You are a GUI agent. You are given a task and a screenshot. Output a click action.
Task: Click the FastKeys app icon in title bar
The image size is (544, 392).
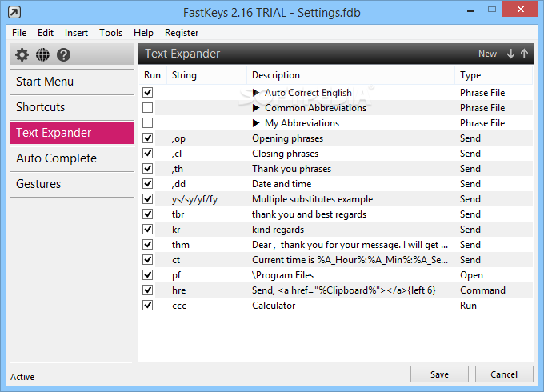(x=14, y=13)
